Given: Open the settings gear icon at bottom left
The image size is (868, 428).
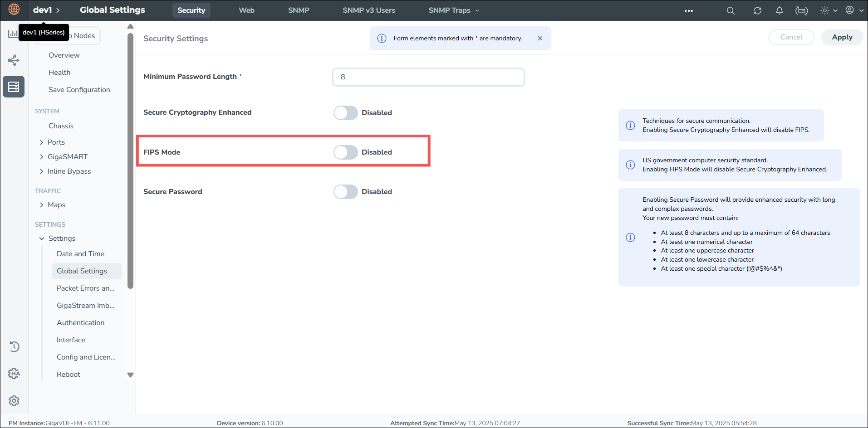Looking at the screenshot, I should coord(14,401).
